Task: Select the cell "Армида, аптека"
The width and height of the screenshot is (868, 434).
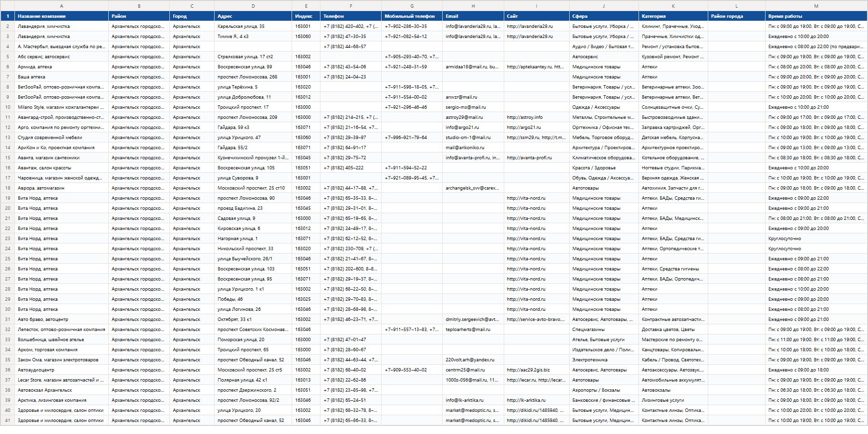Action: 62,67
